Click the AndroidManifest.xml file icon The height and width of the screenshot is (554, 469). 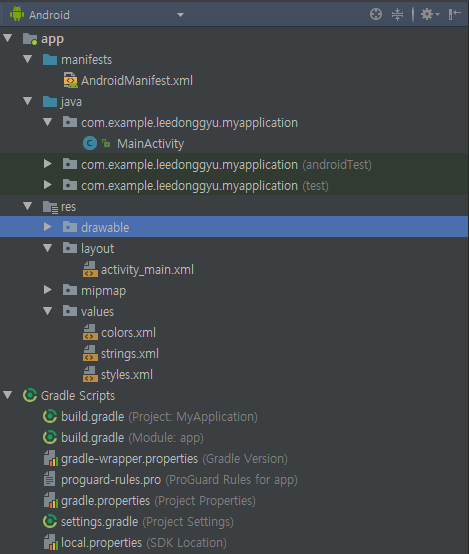70,81
